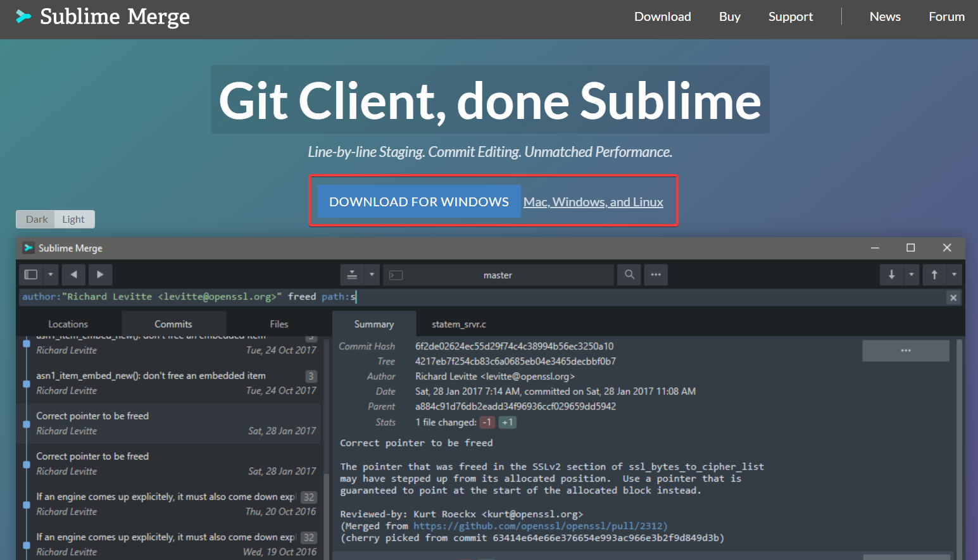Screen dimensions: 978x560
Task: Switch the preview to the Light theme
Action: click(x=73, y=219)
